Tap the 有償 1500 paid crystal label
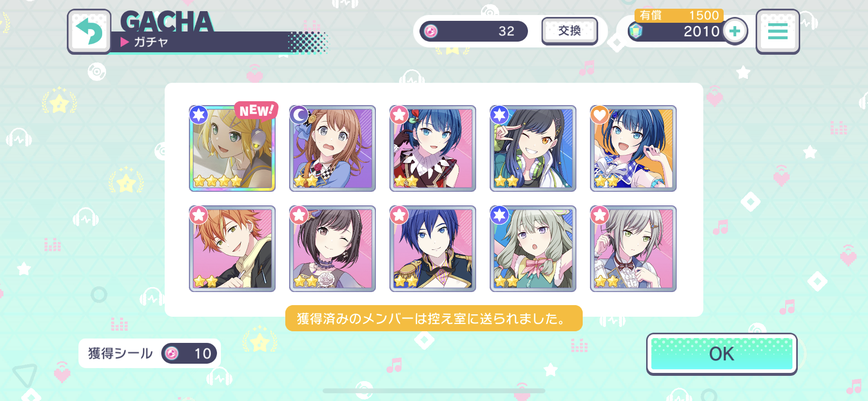The image size is (868, 401). tap(679, 15)
